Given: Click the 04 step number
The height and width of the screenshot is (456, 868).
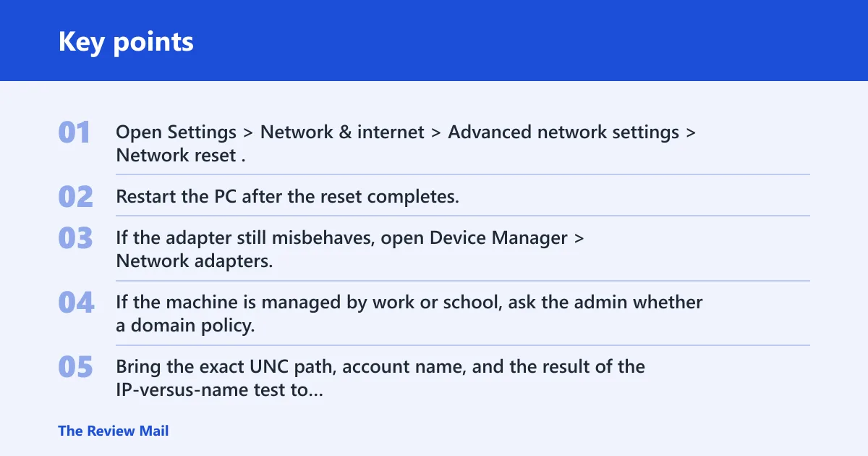Looking at the screenshot, I should (x=76, y=303).
